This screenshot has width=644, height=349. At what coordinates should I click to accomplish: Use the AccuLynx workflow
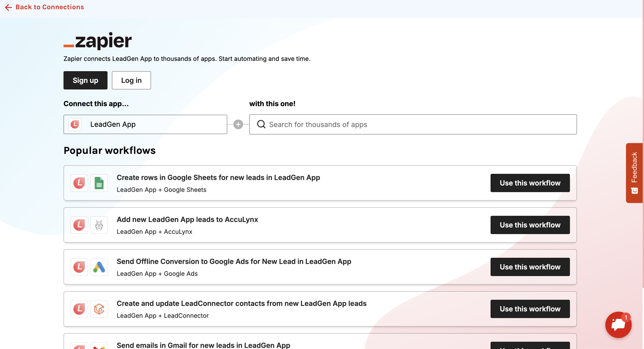click(530, 225)
